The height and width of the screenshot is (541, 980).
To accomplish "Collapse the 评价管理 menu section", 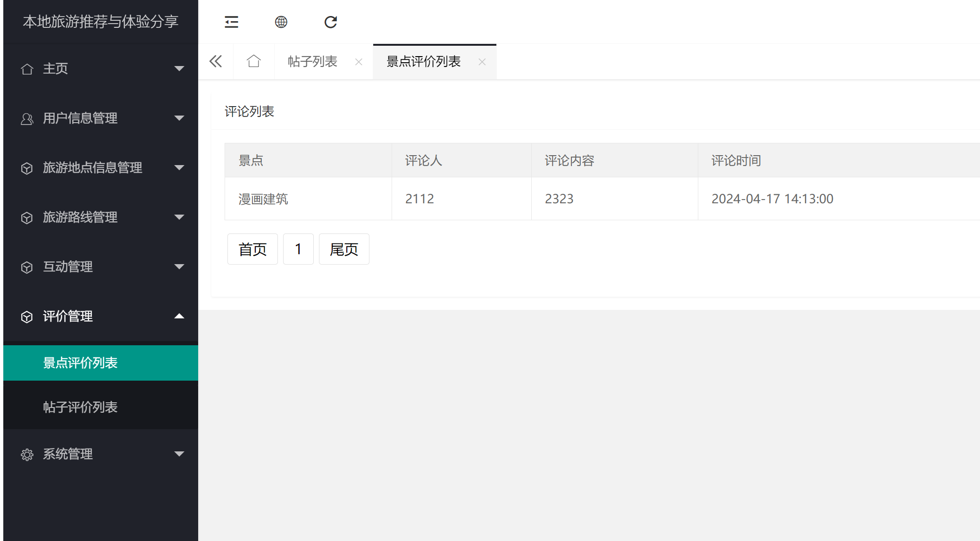I will pyautogui.click(x=179, y=316).
